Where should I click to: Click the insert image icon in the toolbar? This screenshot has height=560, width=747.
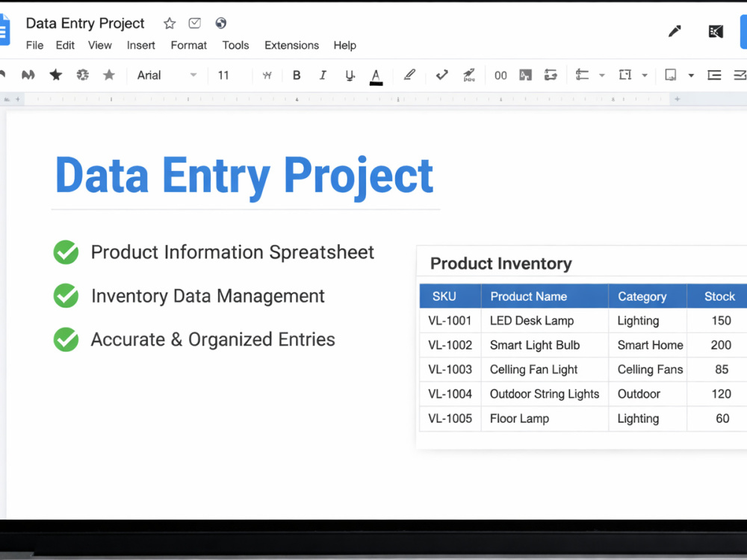pos(525,75)
